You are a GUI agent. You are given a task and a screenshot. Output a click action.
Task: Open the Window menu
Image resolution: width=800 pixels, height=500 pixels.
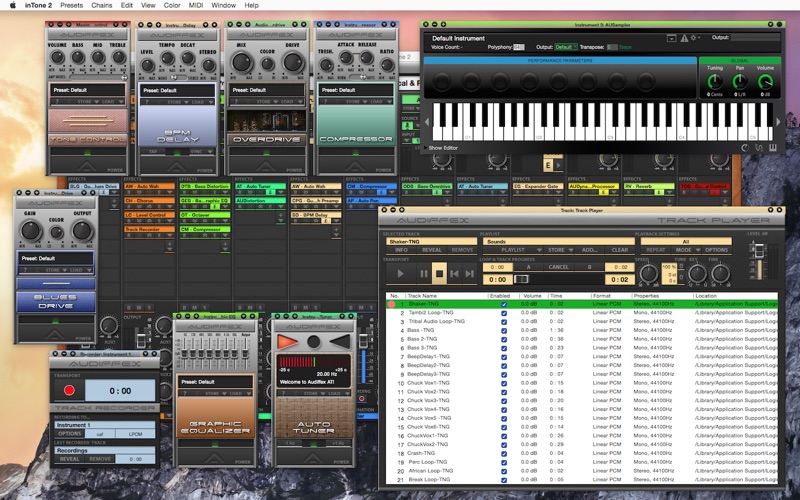pos(223,5)
